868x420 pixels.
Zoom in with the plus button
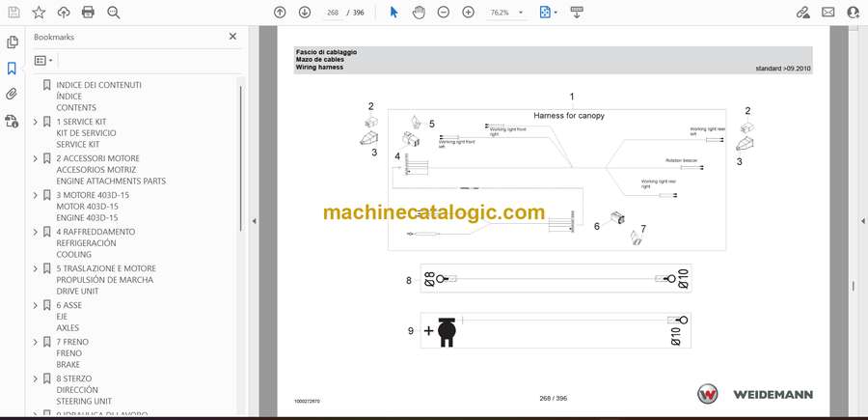pos(469,13)
